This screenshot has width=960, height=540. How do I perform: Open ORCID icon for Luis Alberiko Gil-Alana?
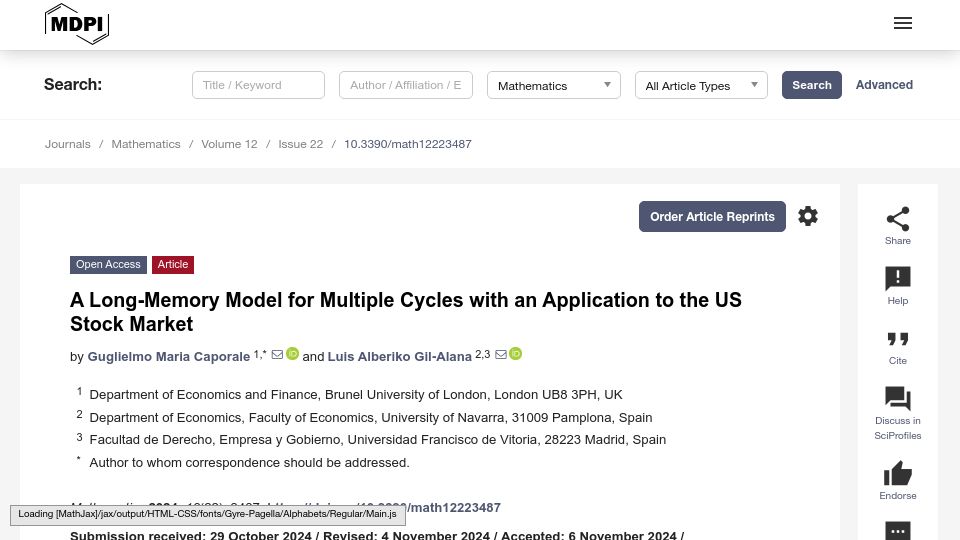coord(516,354)
